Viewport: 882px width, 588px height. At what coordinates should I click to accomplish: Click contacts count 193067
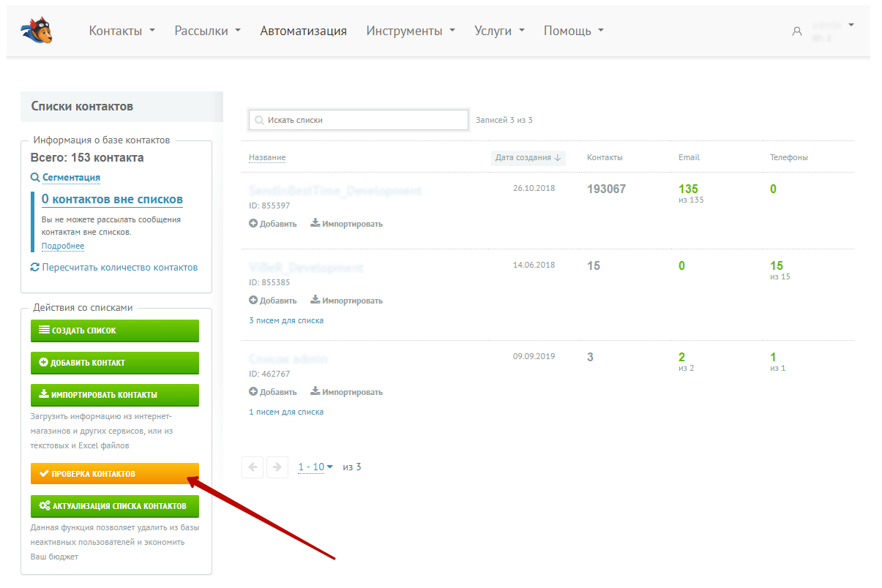pyautogui.click(x=607, y=189)
